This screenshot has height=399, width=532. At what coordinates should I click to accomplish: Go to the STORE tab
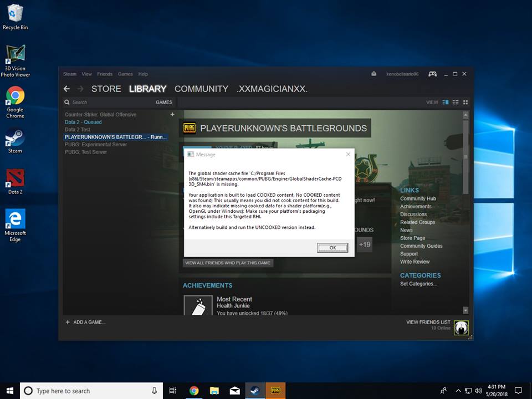pyautogui.click(x=106, y=89)
